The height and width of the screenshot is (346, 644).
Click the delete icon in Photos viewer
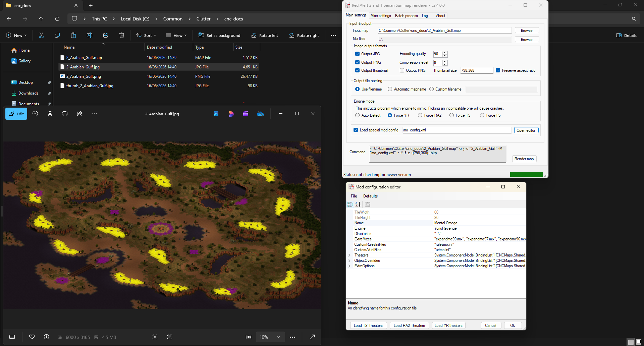50,114
